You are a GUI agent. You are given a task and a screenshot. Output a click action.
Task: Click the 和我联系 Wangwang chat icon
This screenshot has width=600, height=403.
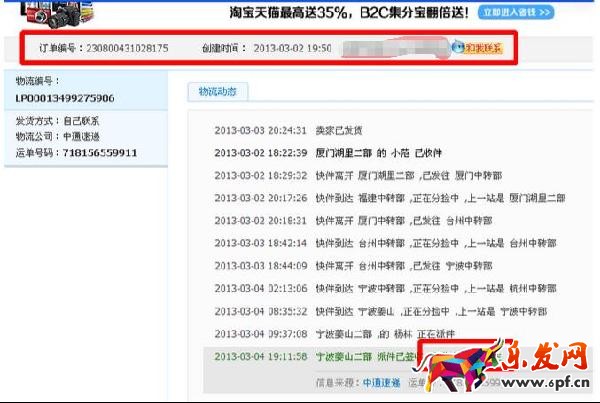point(477,47)
